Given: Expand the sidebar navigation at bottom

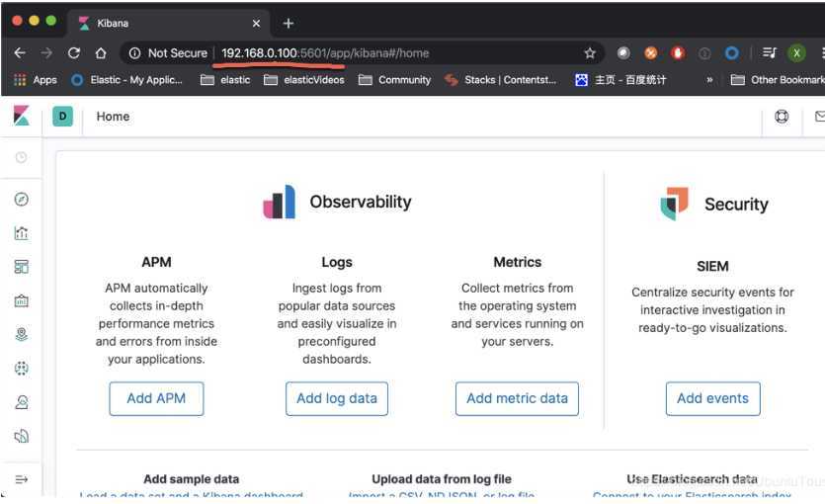Looking at the screenshot, I should pyautogui.click(x=21, y=479).
